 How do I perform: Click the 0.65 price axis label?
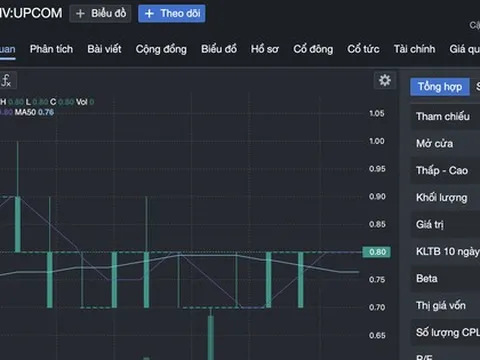click(377, 335)
